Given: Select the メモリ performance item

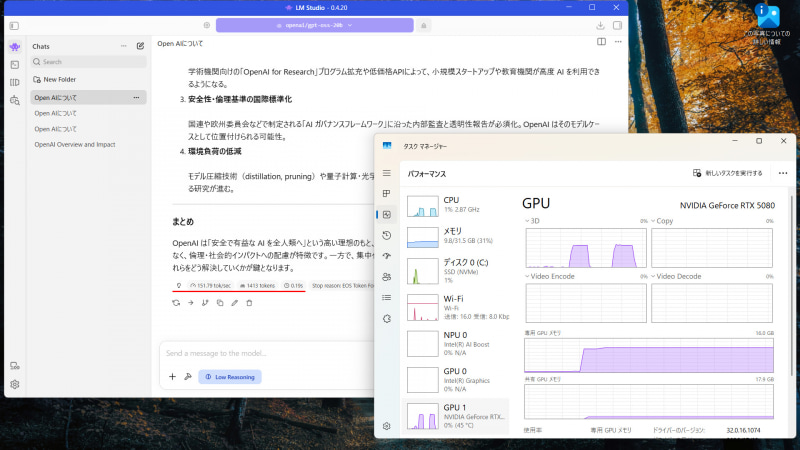Looking at the screenshot, I should (x=457, y=236).
